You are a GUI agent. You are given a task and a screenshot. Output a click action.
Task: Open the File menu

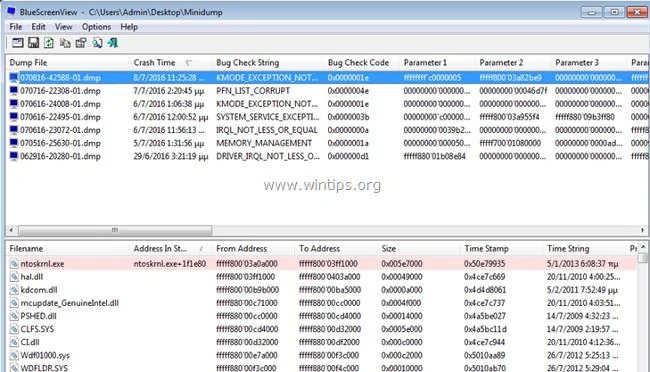pos(16,27)
